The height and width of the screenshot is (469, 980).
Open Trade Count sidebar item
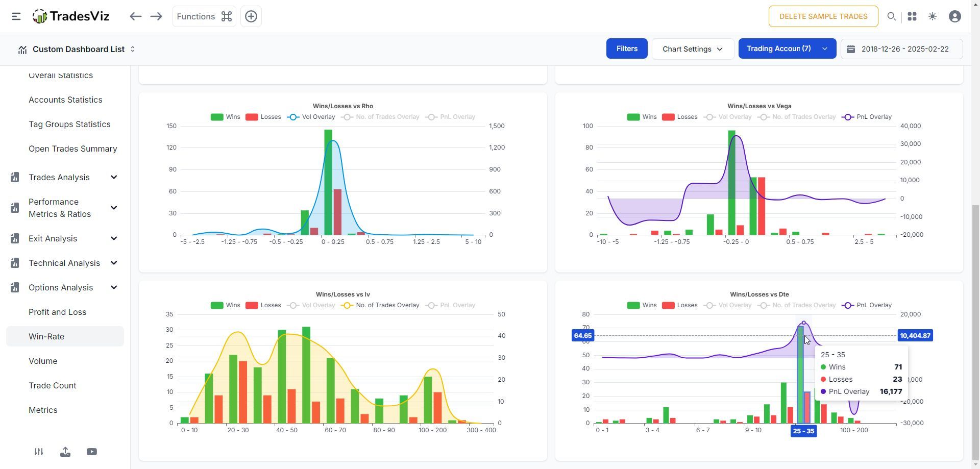coord(53,385)
